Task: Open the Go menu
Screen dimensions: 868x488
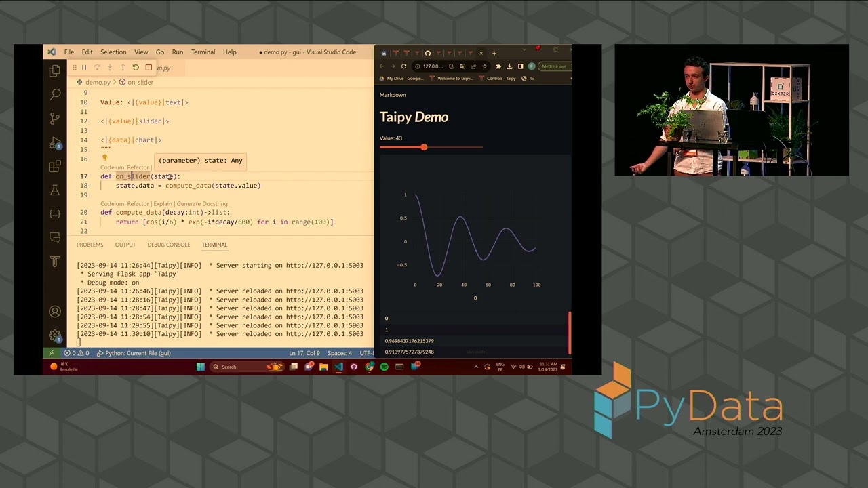Action: tap(160, 52)
